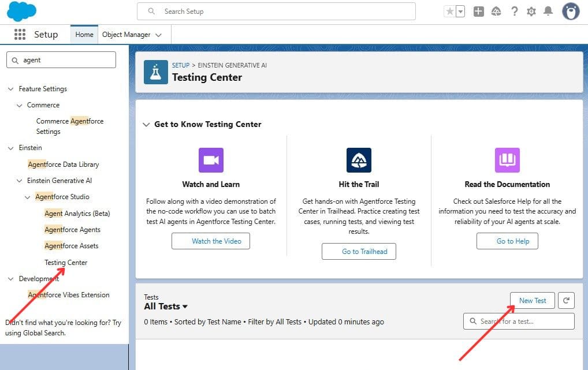The height and width of the screenshot is (370, 588).
Task: Open the Setup gear icon
Action: point(531,12)
